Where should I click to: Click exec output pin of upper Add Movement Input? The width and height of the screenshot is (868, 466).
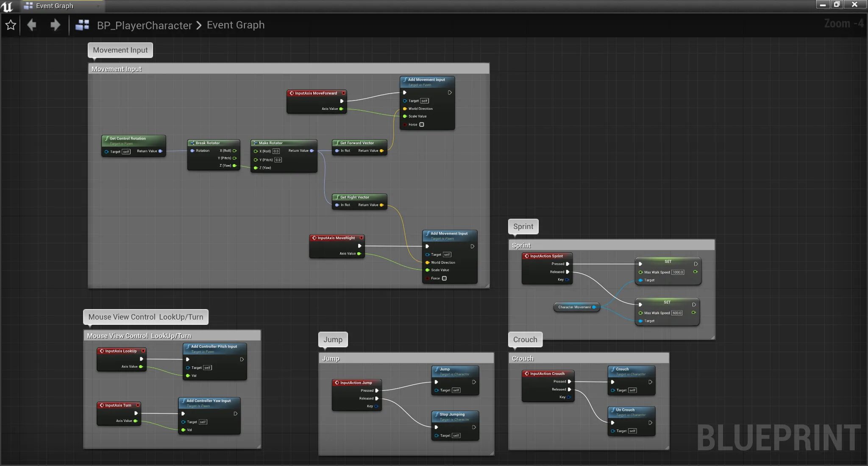click(x=450, y=92)
